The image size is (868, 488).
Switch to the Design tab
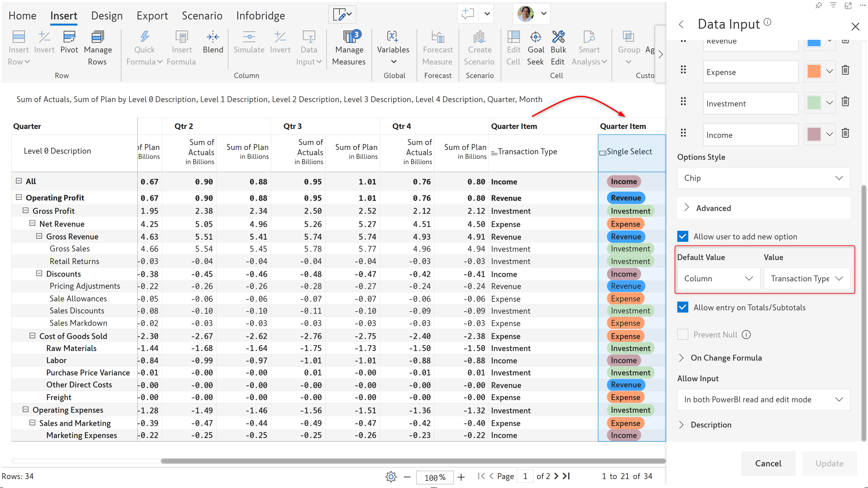[x=107, y=15]
